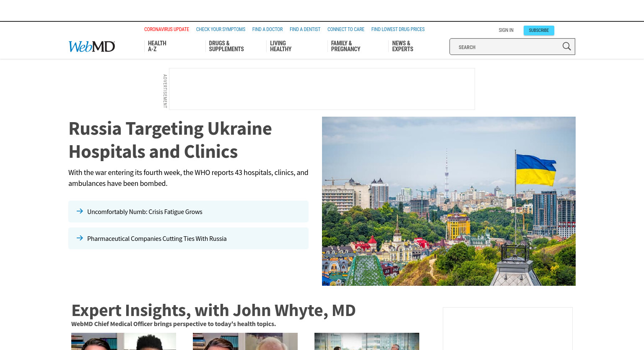This screenshot has width=644, height=350.
Task: Click the search magnifier icon
Action: coord(566,47)
